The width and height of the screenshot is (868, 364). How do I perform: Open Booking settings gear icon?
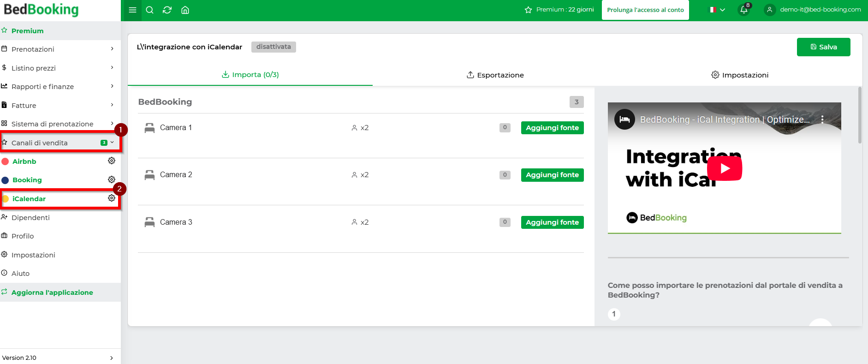(x=112, y=179)
